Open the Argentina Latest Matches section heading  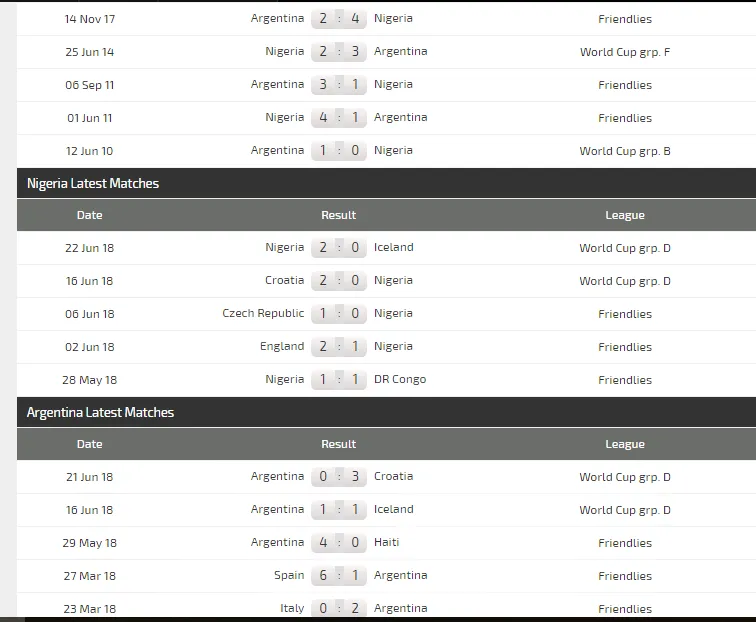pos(100,412)
